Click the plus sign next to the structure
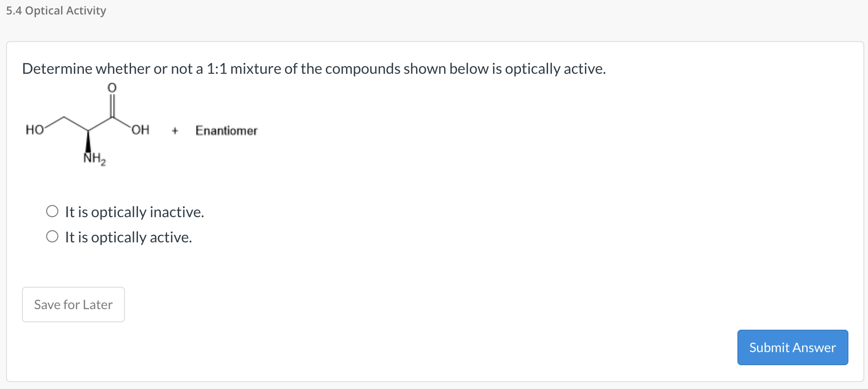The height and width of the screenshot is (389, 868). (175, 130)
